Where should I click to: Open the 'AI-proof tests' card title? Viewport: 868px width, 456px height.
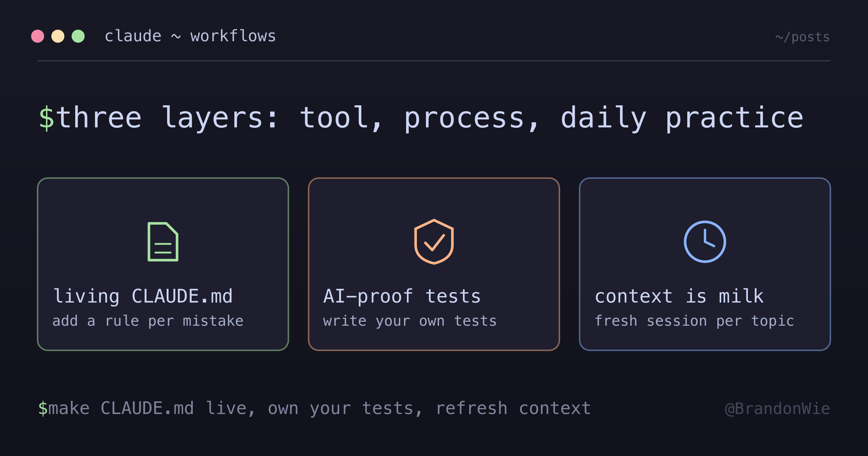pos(402,296)
